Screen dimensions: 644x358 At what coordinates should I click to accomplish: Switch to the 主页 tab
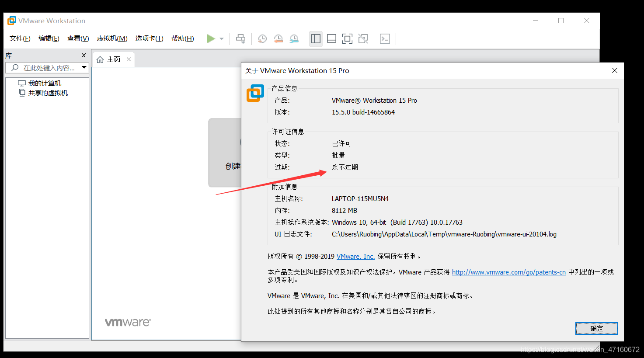pyautogui.click(x=114, y=59)
